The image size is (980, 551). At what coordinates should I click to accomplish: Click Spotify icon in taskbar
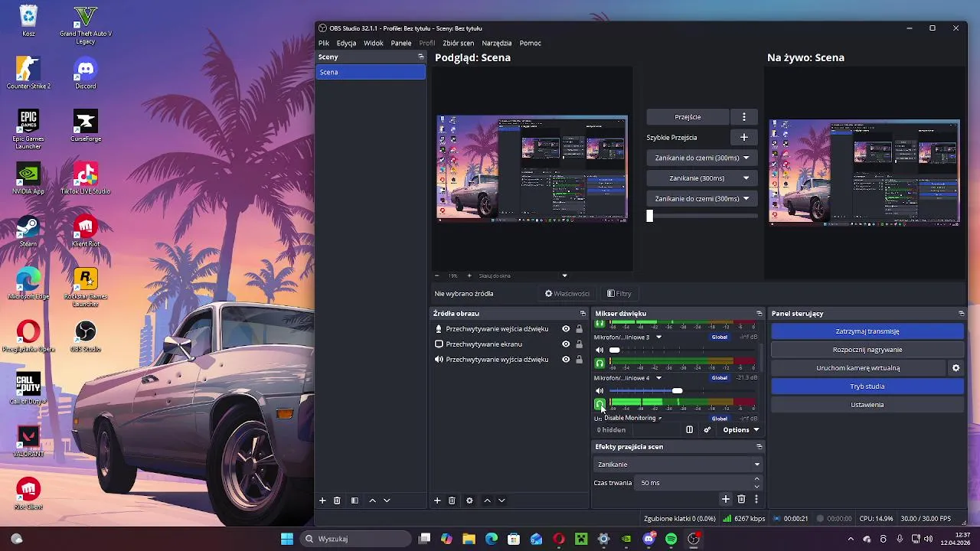671,539
